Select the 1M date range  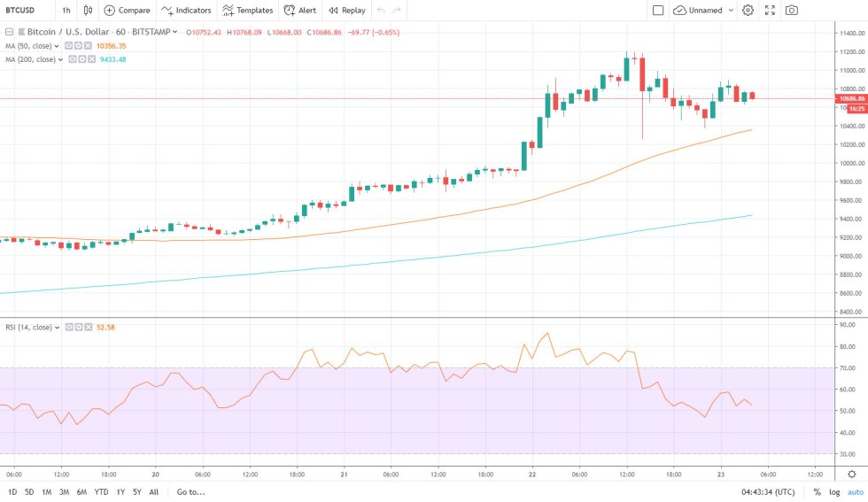(x=46, y=491)
